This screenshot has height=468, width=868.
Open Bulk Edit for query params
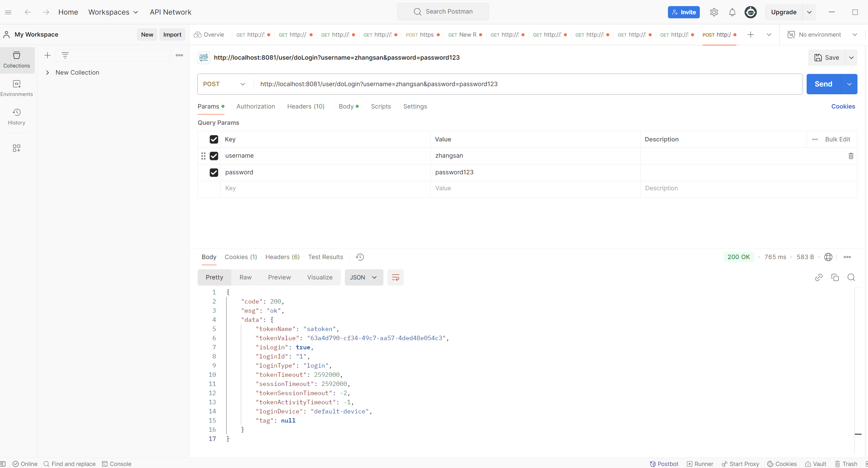(838, 139)
